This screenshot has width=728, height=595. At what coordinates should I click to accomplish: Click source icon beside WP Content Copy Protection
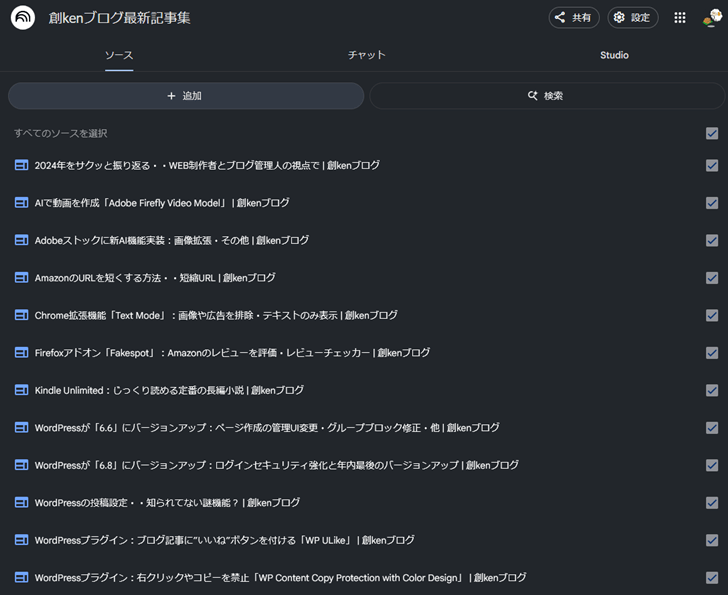point(21,578)
